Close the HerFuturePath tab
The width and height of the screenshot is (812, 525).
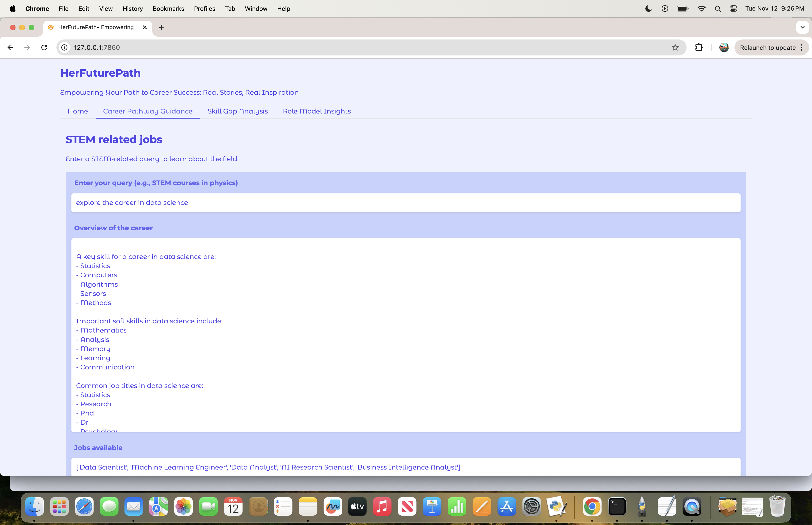click(145, 27)
